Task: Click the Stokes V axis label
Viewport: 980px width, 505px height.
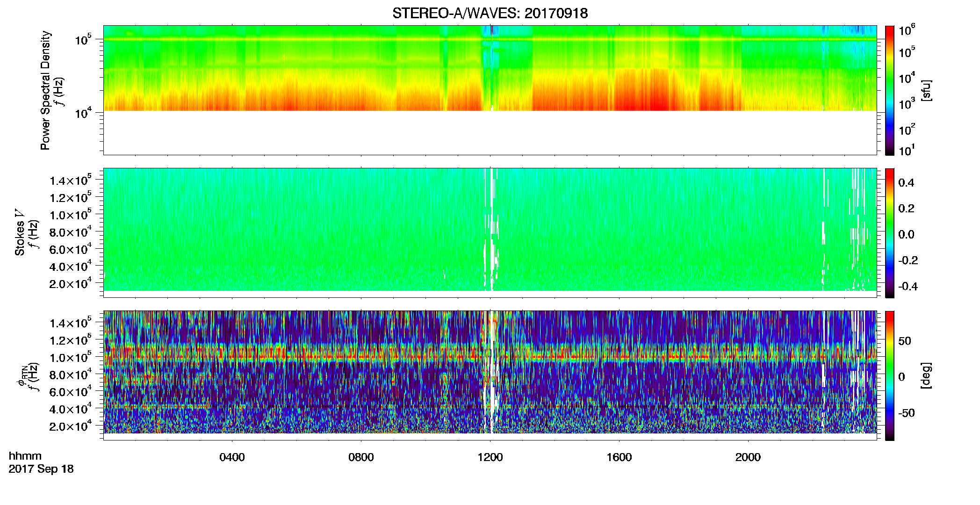Action: 20,232
